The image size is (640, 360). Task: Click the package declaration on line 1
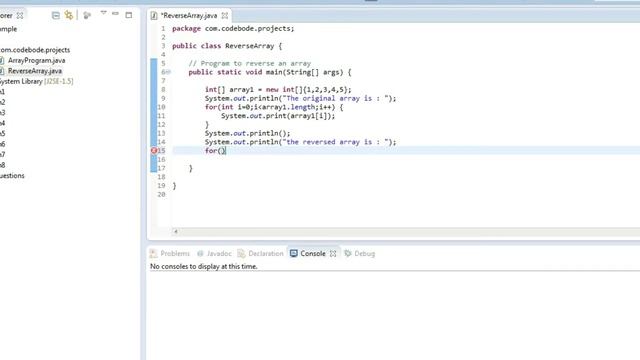(233, 29)
